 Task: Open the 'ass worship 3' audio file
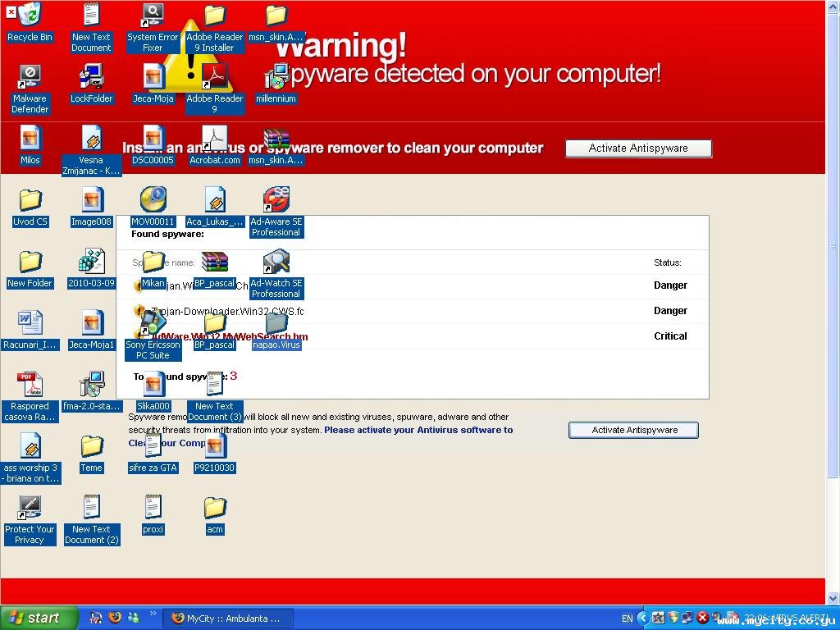[x=30, y=459]
